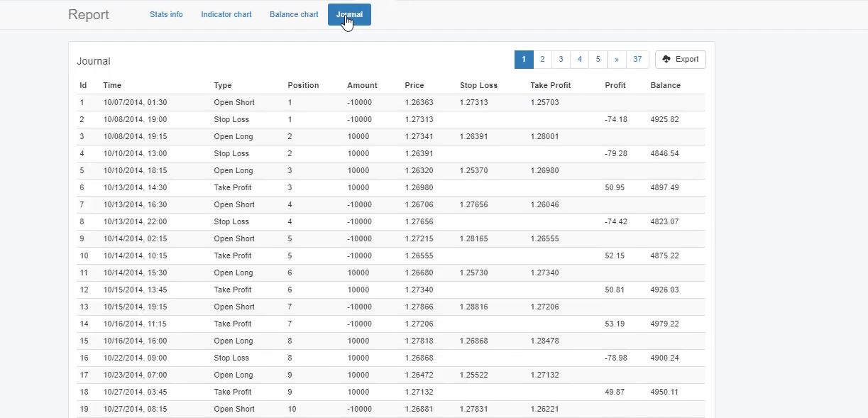Open the Stats info tab

pyautogui.click(x=166, y=14)
